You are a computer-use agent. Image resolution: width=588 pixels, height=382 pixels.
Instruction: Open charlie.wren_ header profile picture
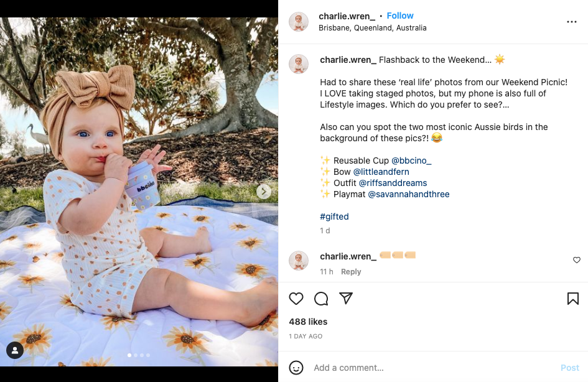coord(299,22)
